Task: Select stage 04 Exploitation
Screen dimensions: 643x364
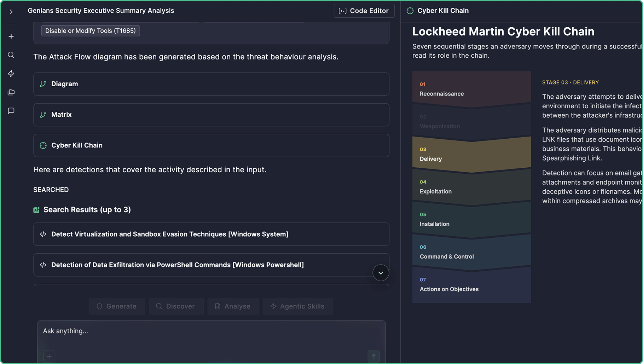Action: point(471,187)
